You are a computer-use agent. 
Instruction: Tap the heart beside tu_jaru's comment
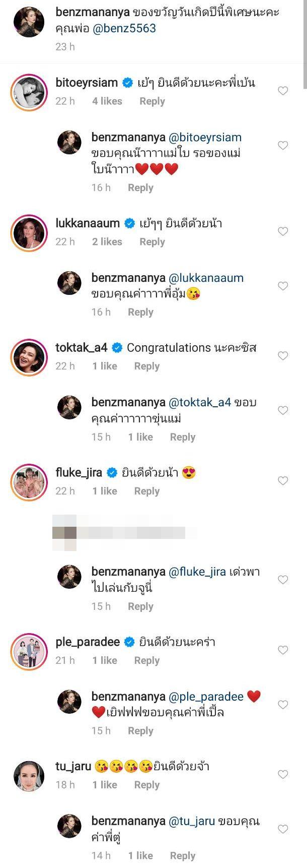283,774
